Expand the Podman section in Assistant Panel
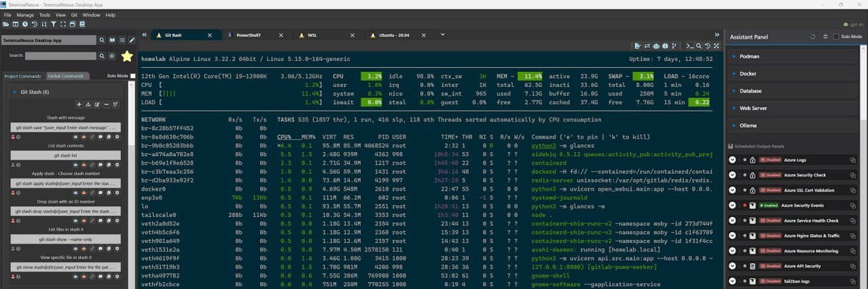 click(793, 56)
